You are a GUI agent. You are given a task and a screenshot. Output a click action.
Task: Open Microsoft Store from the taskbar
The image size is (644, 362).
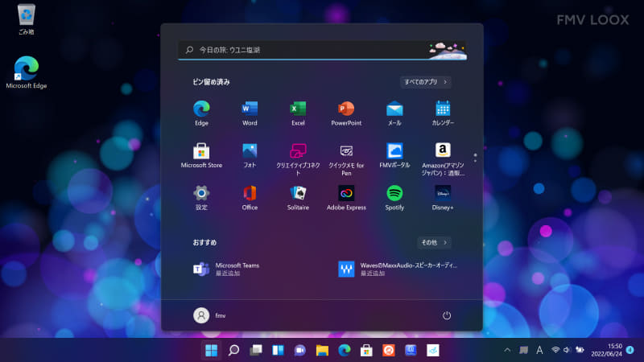(x=366, y=350)
